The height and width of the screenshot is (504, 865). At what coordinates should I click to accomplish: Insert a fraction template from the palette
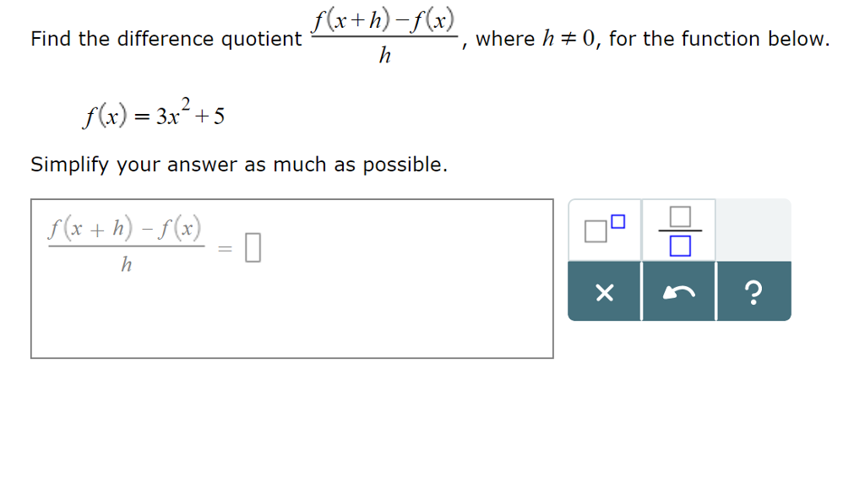(678, 230)
